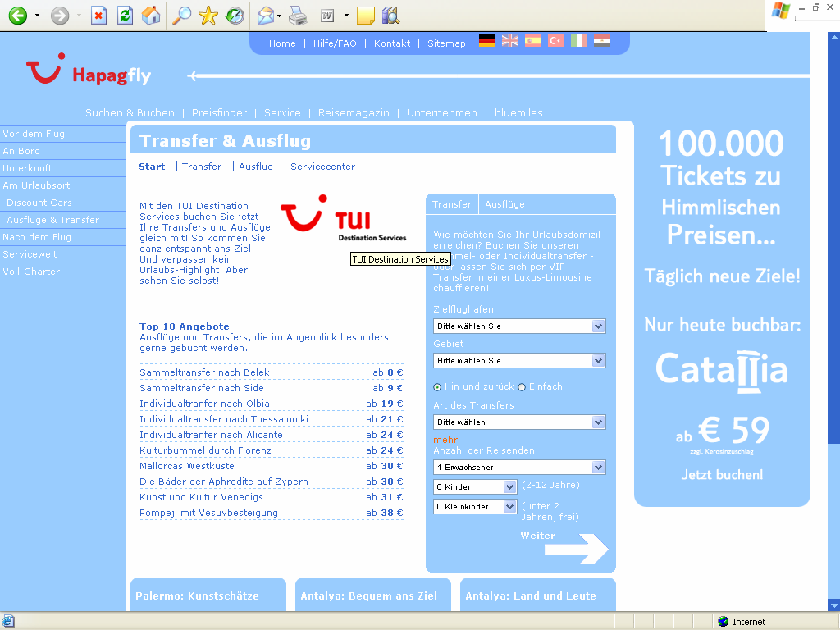
Task: Click the green Back arrow button
Action: pos(18,16)
